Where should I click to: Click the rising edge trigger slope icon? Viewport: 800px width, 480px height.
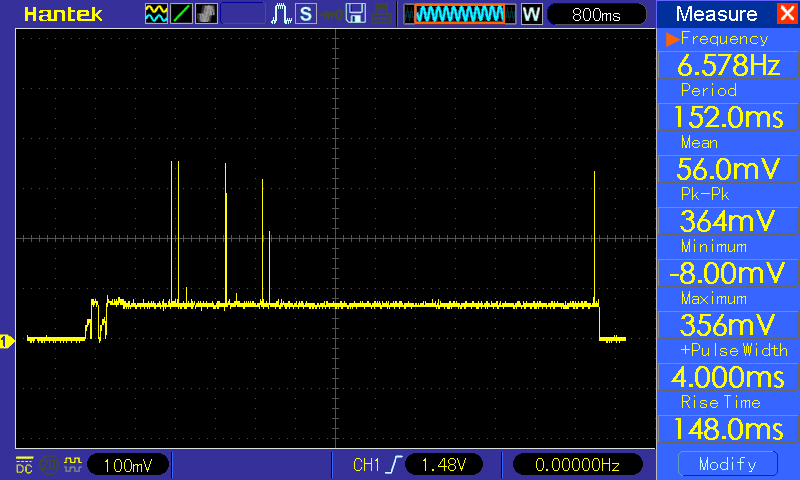394,465
